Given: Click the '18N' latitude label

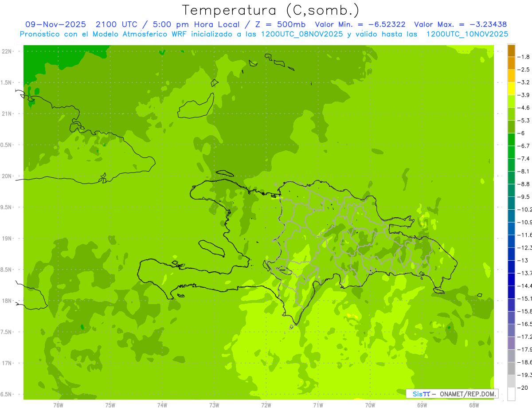Looking at the screenshot, I should click(7, 301).
